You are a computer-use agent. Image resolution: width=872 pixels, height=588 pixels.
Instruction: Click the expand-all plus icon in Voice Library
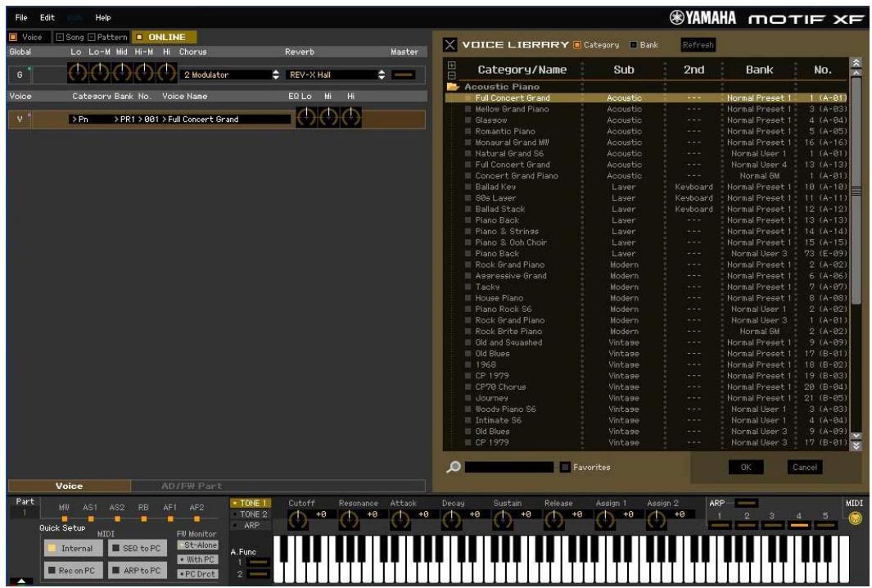coord(452,66)
